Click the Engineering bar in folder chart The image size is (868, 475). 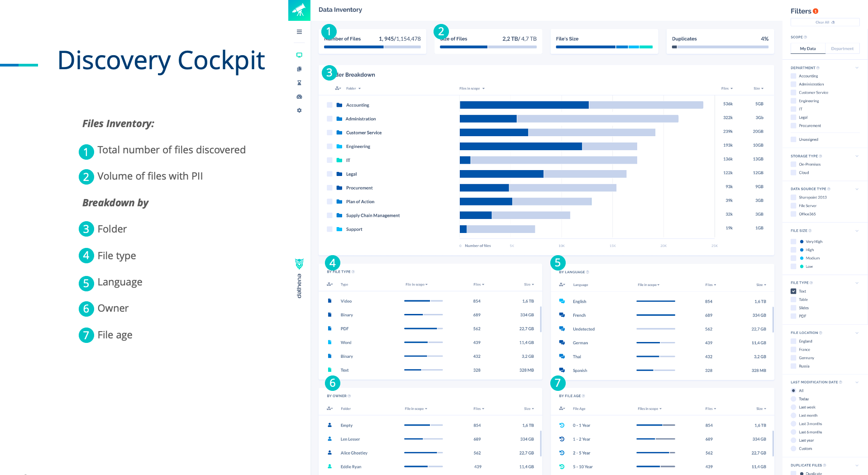[x=548, y=147]
